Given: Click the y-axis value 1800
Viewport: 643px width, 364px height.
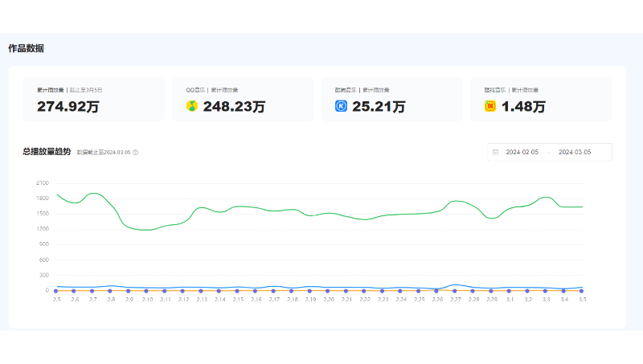Looking at the screenshot, I should pyautogui.click(x=43, y=198).
